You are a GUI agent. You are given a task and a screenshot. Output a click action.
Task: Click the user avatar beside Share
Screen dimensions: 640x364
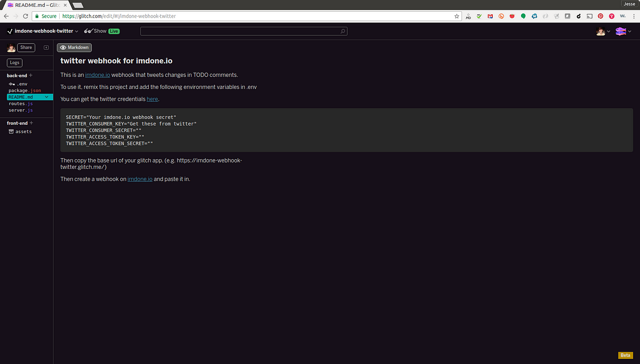click(11, 48)
